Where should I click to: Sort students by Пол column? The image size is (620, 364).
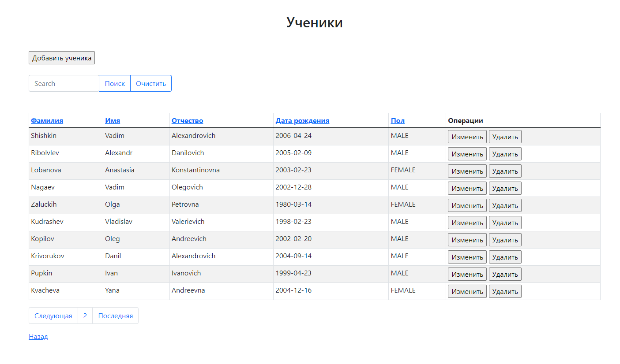[397, 120]
